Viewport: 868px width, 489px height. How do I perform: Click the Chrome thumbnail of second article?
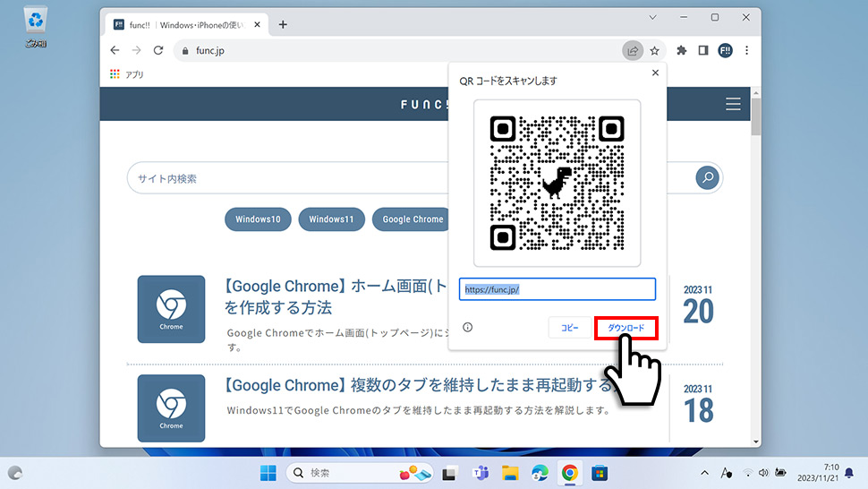(171, 408)
